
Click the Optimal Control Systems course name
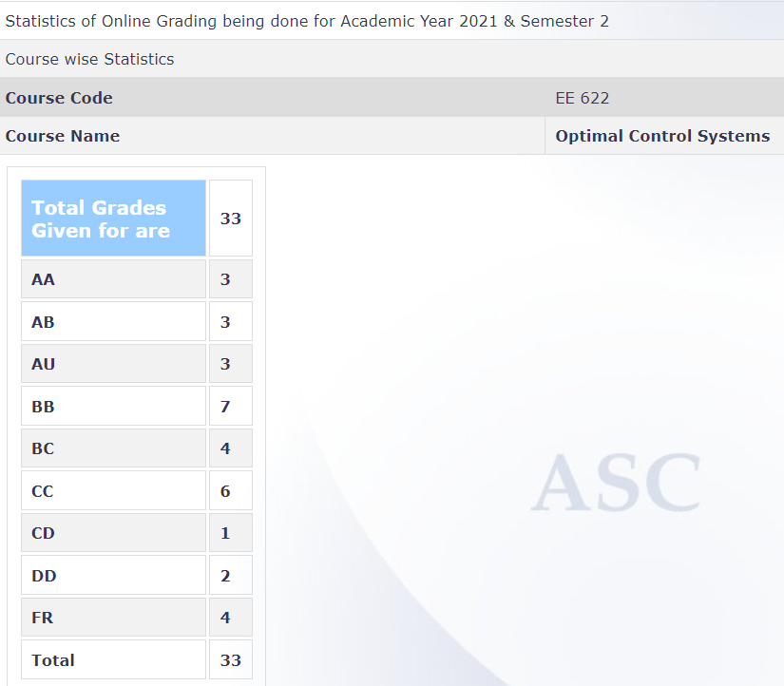[x=662, y=135]
